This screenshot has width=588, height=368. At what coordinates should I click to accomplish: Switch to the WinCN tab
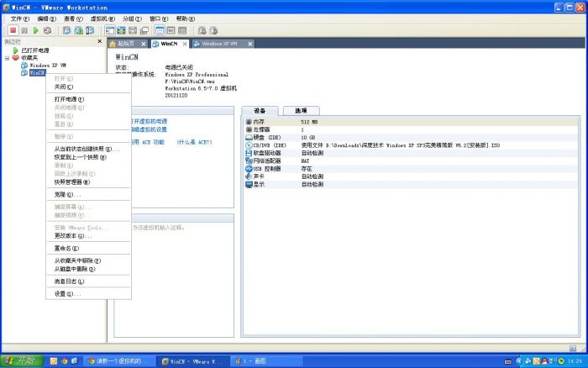[x=169, y=44]
